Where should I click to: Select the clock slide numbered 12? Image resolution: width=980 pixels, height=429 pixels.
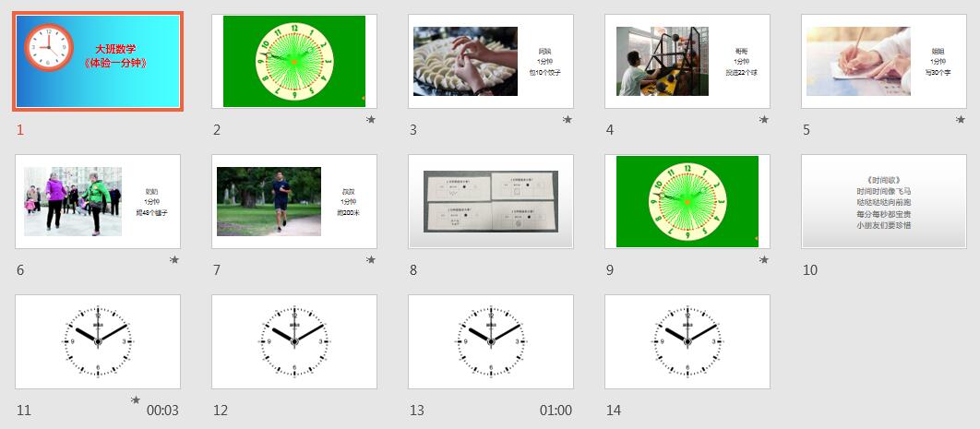(x=294, y=341)
